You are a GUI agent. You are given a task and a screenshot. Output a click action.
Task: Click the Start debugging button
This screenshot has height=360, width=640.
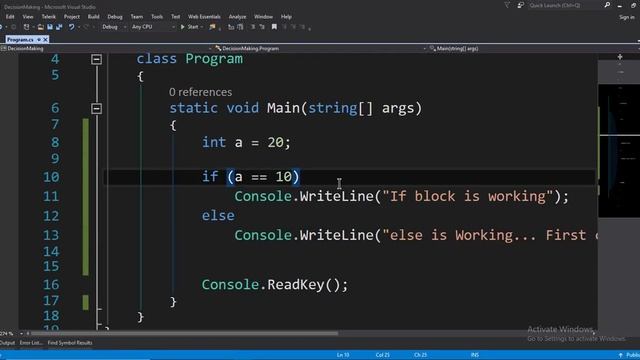click(189, 27)
